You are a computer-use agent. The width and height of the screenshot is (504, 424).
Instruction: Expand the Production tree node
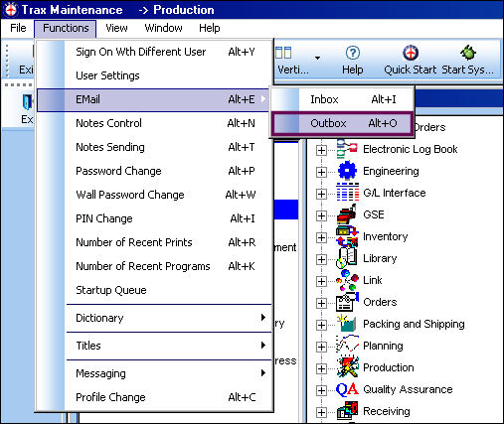[321, 368]
